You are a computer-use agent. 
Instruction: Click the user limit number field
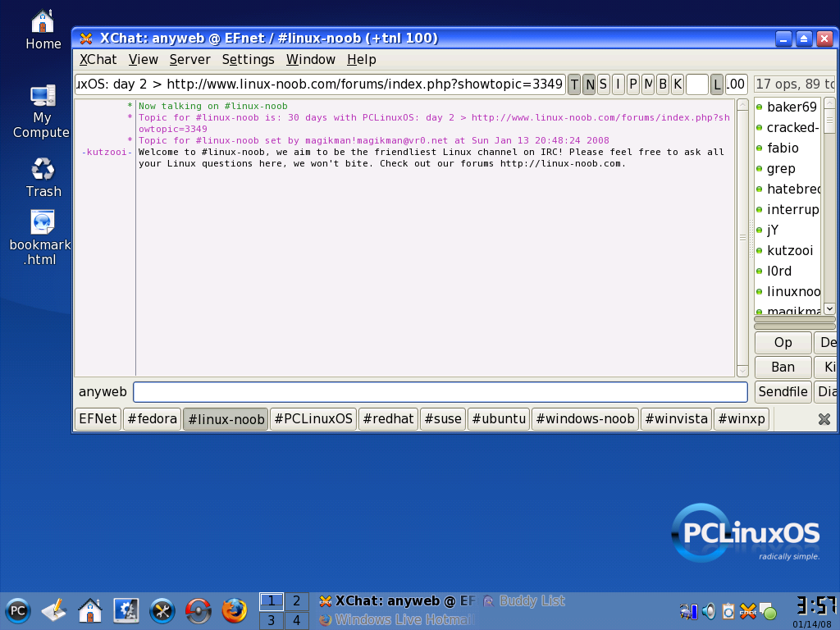(736, 84)
